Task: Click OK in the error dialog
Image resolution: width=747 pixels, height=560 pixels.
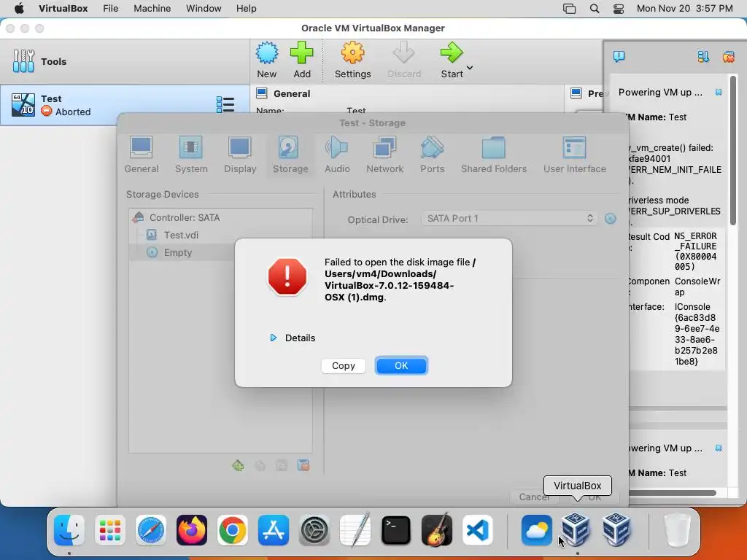Action: click(x=401, y=366)
